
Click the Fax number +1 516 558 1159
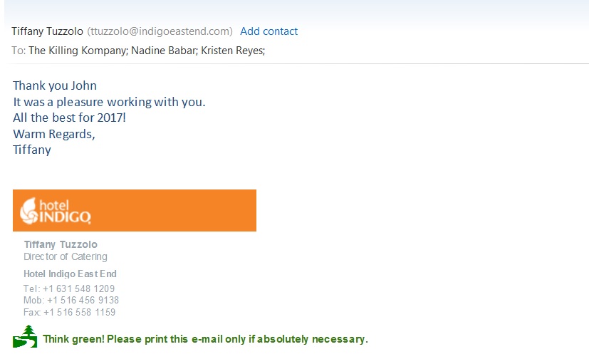[x=79, y=312]
